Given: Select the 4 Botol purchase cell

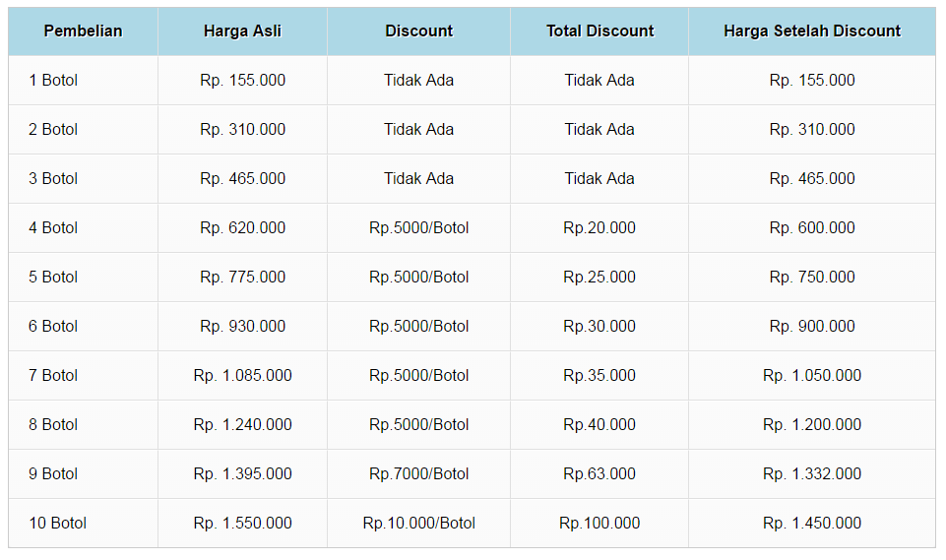Looking at the screenshot, I should tap(53, 227).
